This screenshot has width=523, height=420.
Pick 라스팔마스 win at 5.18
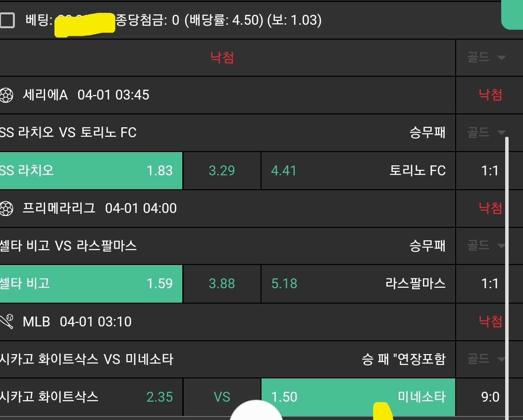(358, 284)
